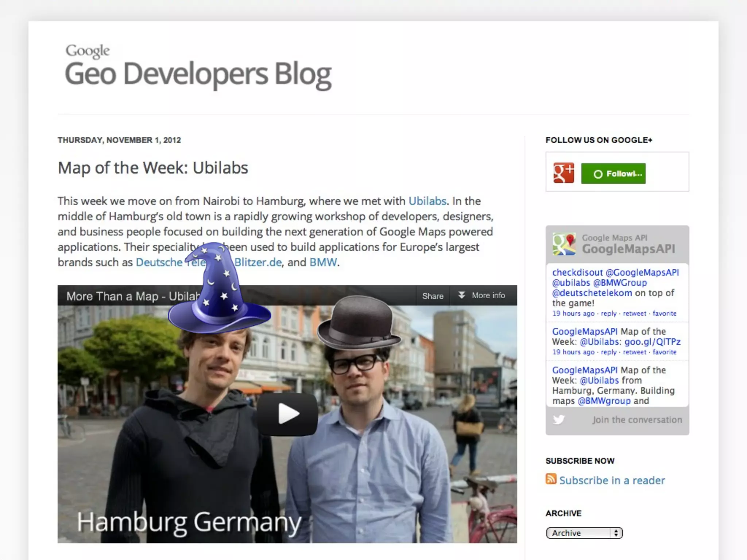Click Join the conversation
This screenshot has height=560, width=747.
coord(637,420)
